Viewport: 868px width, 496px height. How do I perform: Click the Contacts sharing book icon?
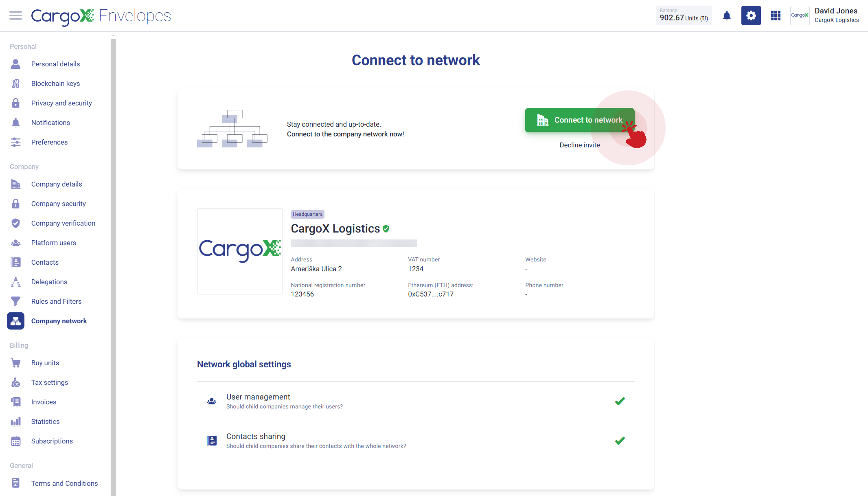[x=212, y=441]
